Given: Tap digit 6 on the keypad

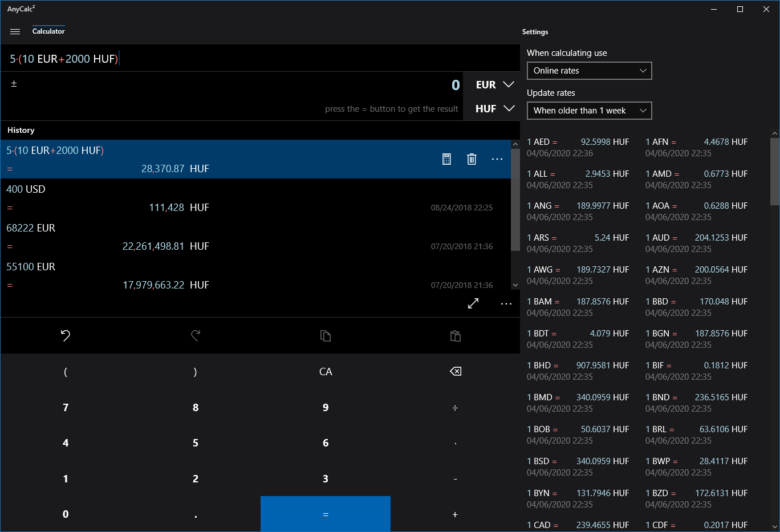Looking at the screenshot, I should point(326,443).
